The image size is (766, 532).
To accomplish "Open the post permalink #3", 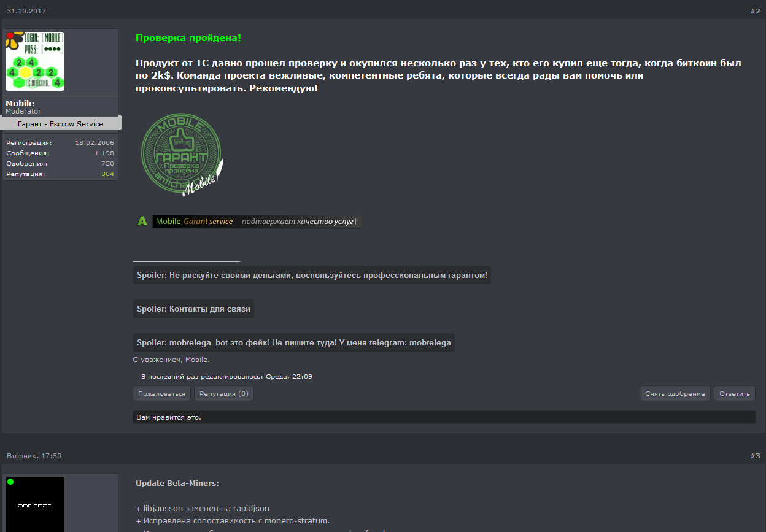I will [x=755, y=456].
